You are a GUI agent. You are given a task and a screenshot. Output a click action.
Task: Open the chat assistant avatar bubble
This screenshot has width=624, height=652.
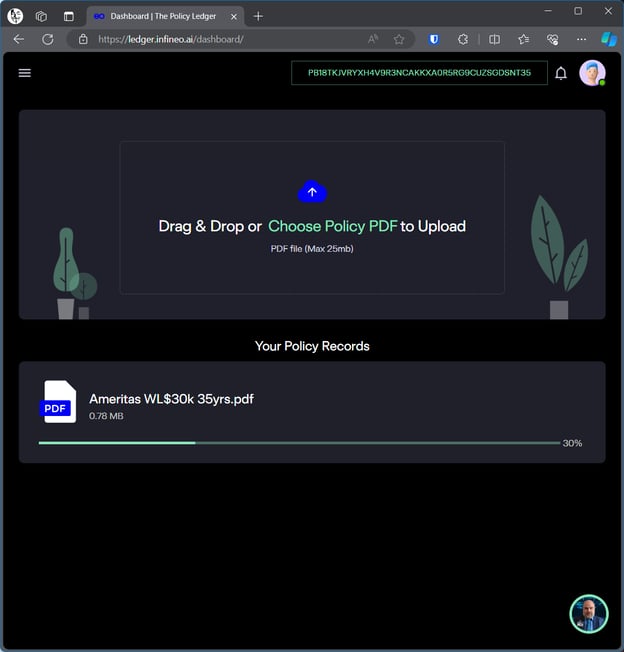(589, 614)
